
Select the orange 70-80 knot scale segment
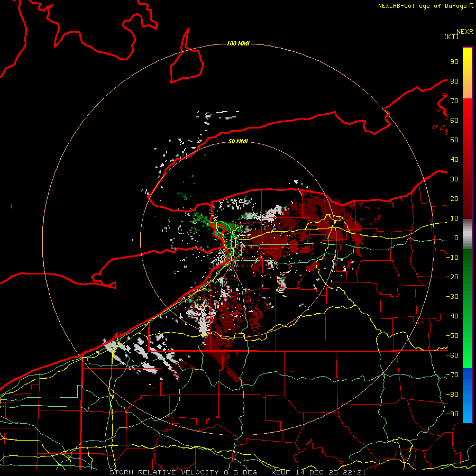tap(467, 90)
